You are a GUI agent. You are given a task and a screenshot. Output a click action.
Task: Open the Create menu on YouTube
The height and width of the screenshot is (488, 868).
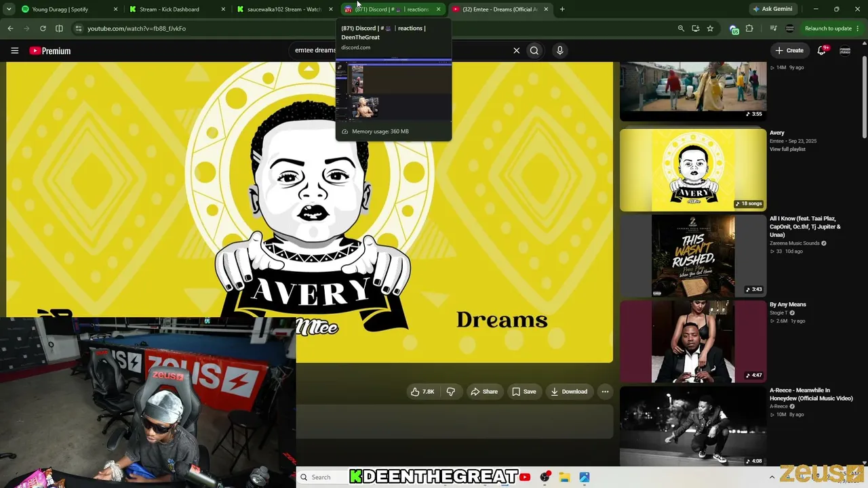pyautogui.click(x=790, y=50)
